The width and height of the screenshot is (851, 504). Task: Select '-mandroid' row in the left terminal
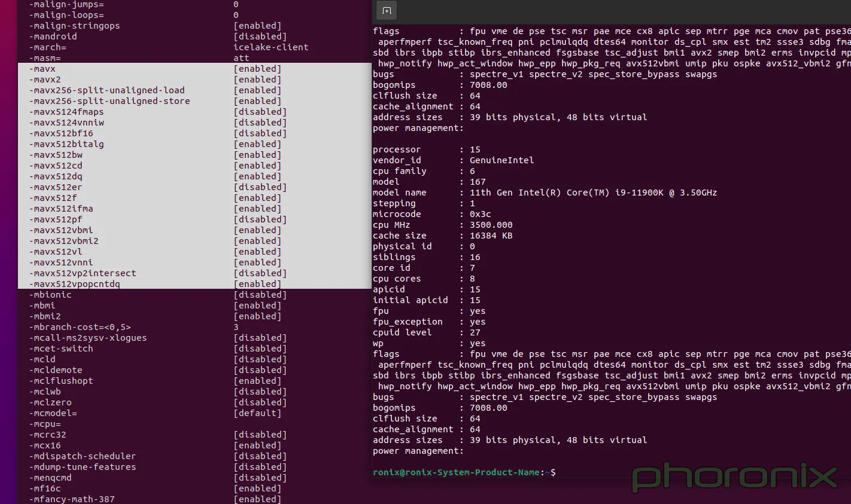point(53,36)
